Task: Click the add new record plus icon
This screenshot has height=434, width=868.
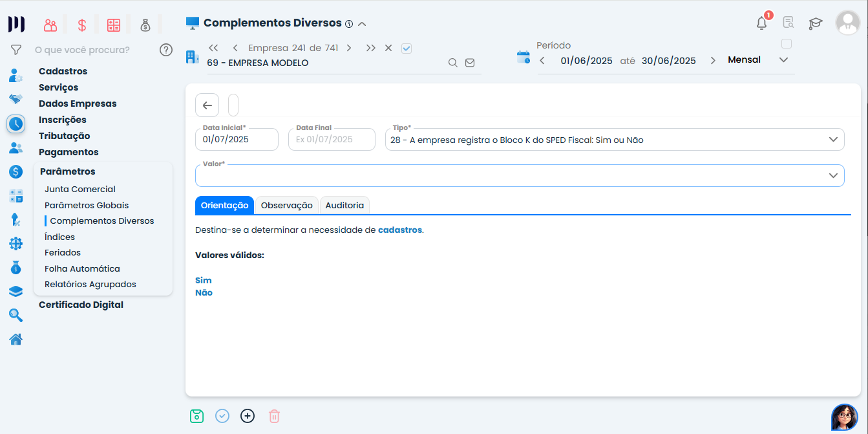Action: pos(248,416)
